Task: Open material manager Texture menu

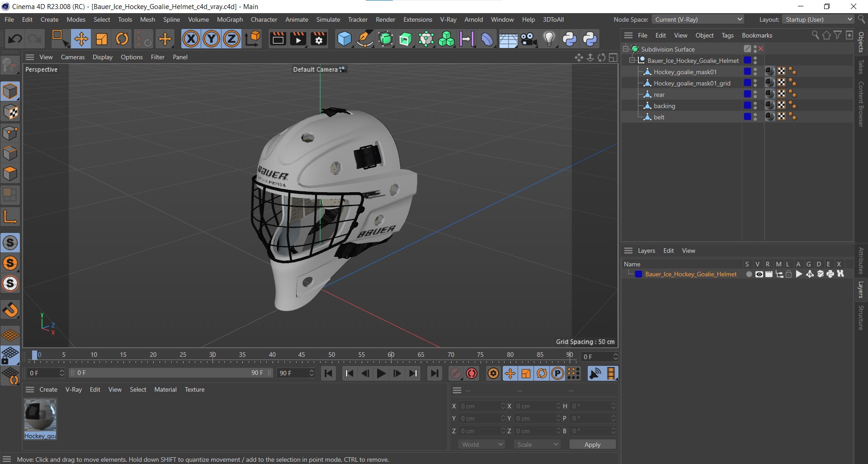Action: pyautogui.click(x=194, y=389)
